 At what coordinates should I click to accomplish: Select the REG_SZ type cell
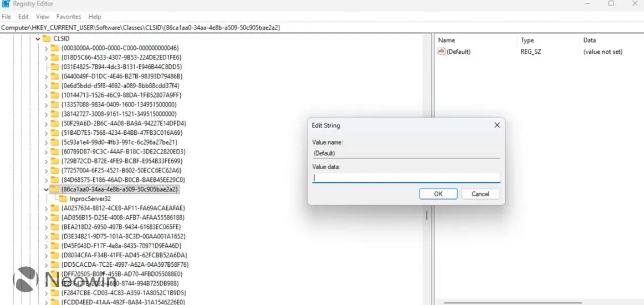coord(530,52)
